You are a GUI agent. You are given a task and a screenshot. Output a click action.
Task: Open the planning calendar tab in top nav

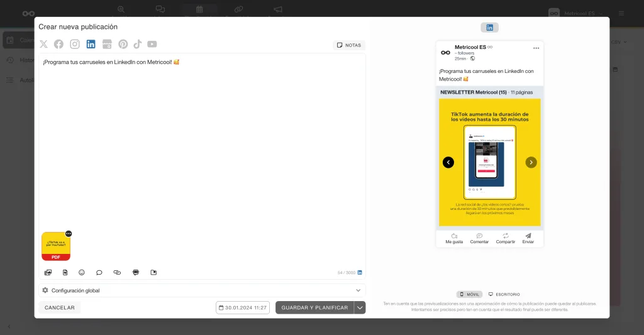[x=199, y=9]
